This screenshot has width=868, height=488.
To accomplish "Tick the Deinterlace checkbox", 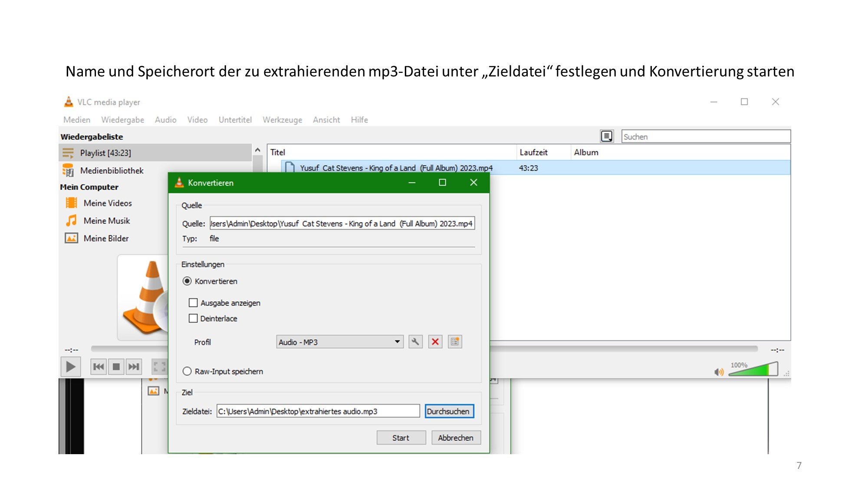I will tap(193, 318).
